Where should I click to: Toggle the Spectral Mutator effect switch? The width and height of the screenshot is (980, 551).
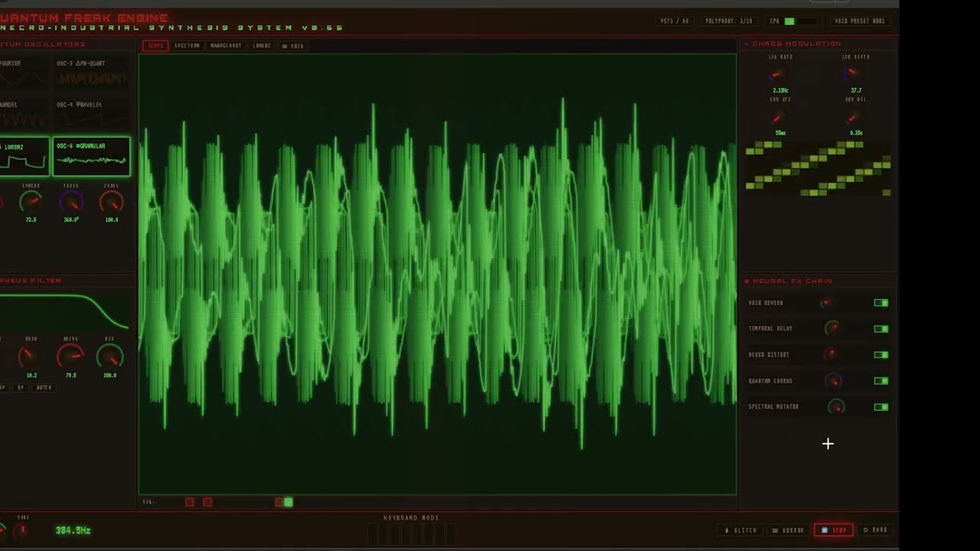click(x=881, y=407)
